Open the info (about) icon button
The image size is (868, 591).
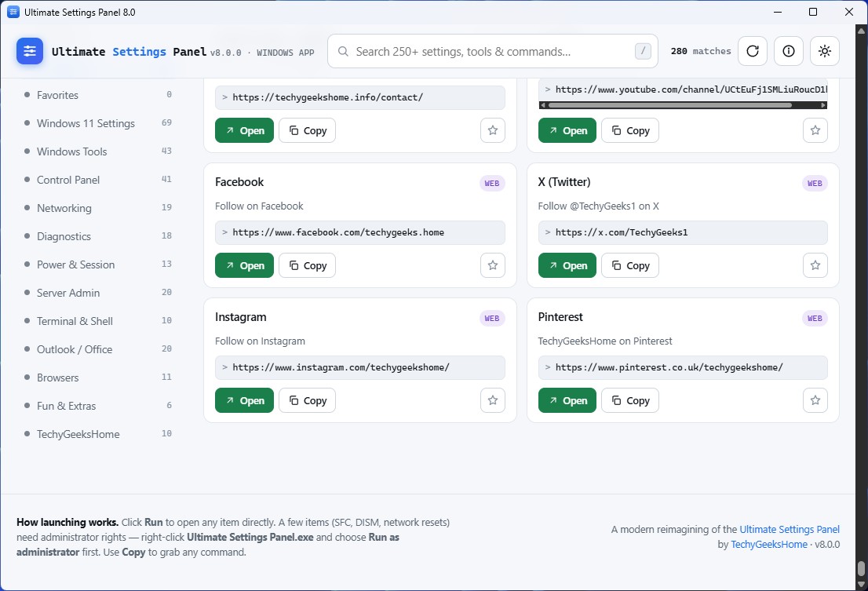pyautogui.click(x=788, y=51)
